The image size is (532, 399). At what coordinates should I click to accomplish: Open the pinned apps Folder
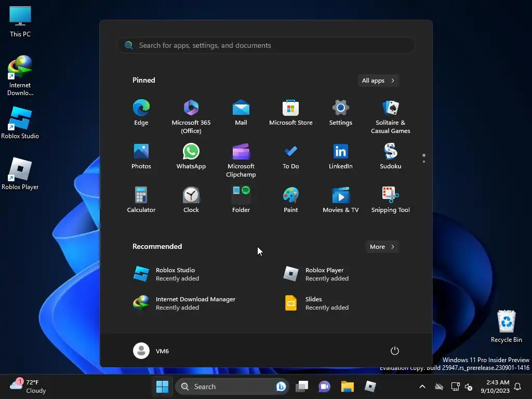pyautogui.click(x=241, y=199)
